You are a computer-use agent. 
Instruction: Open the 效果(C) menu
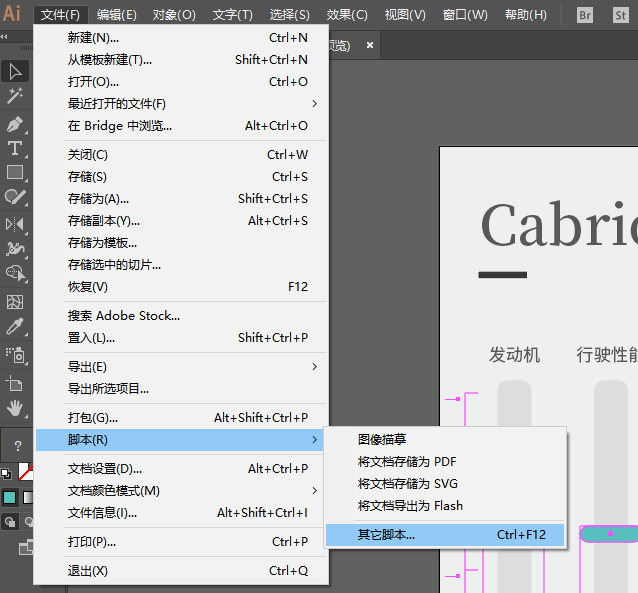347,15
